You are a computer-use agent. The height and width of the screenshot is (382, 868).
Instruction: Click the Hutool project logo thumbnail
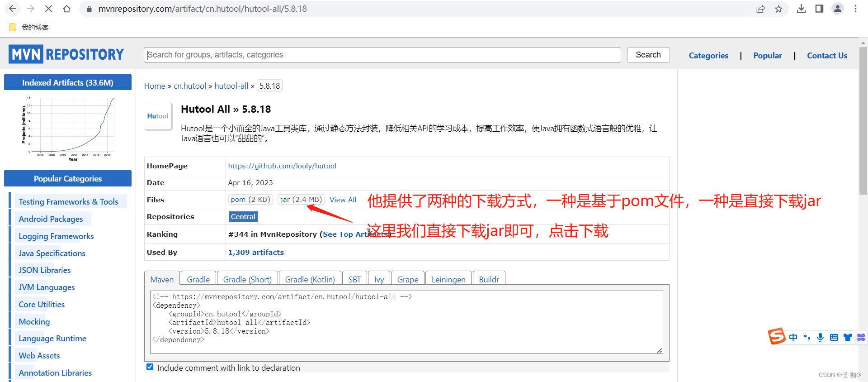tap(158, 116)
